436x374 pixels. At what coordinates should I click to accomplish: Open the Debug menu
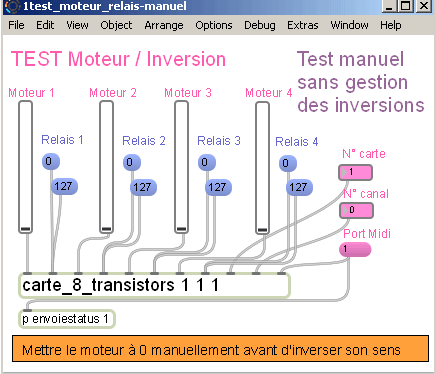click(x=260, y=25)
